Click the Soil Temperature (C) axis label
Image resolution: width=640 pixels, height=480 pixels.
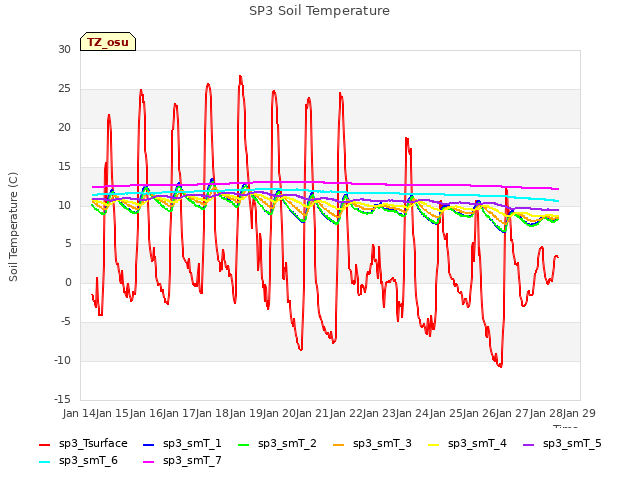[x=13, y=227]
